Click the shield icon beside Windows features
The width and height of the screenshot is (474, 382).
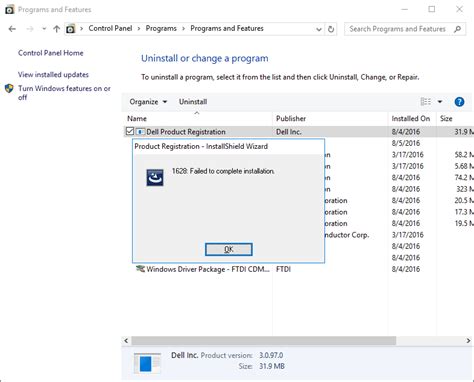point(9,89)
